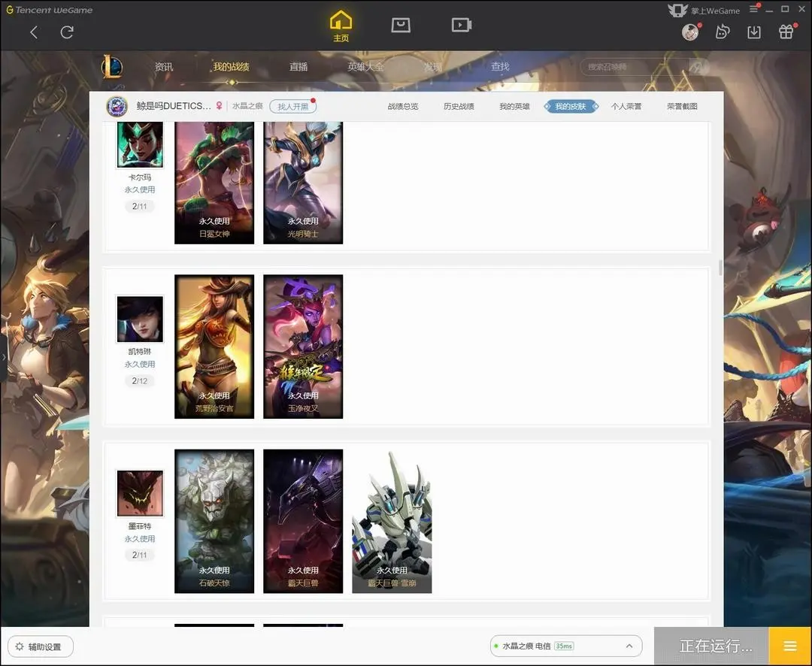Image resolution: width=812 pixels, height=666 pixels.
Task: Click the 找人开黑 button
Action: [292, 106]
